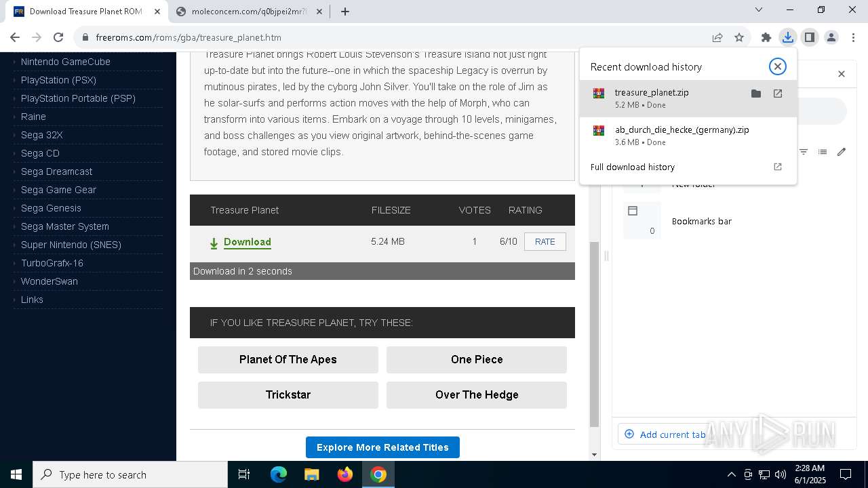This screenshot has width=868, height=488.
Task: Open Links in sidebar
Action: click(32, 300)
